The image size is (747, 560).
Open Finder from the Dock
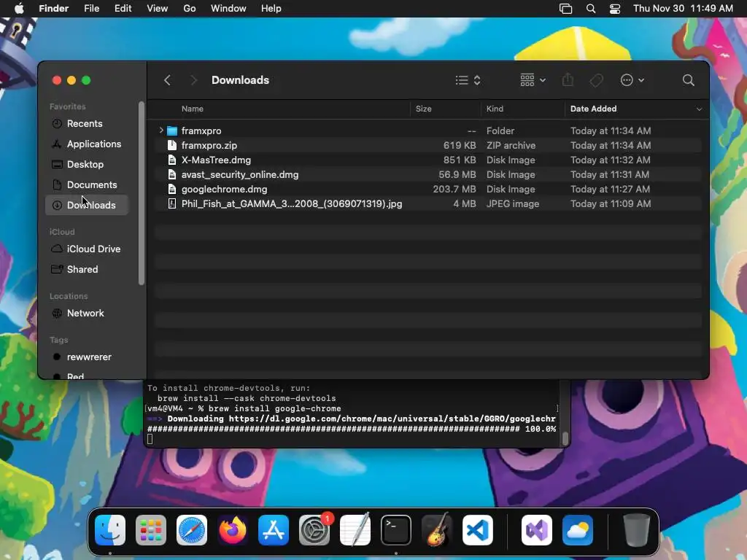[110, 530]
